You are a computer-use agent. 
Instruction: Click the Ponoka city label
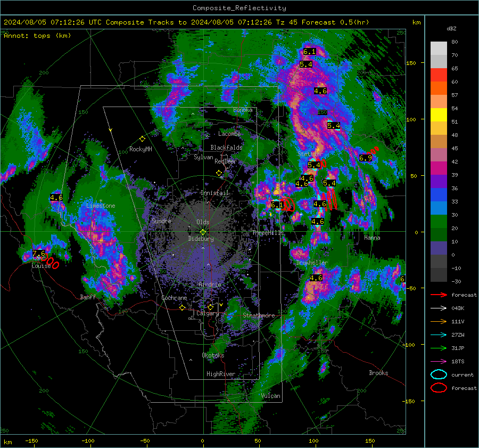[x=243, y=110]
